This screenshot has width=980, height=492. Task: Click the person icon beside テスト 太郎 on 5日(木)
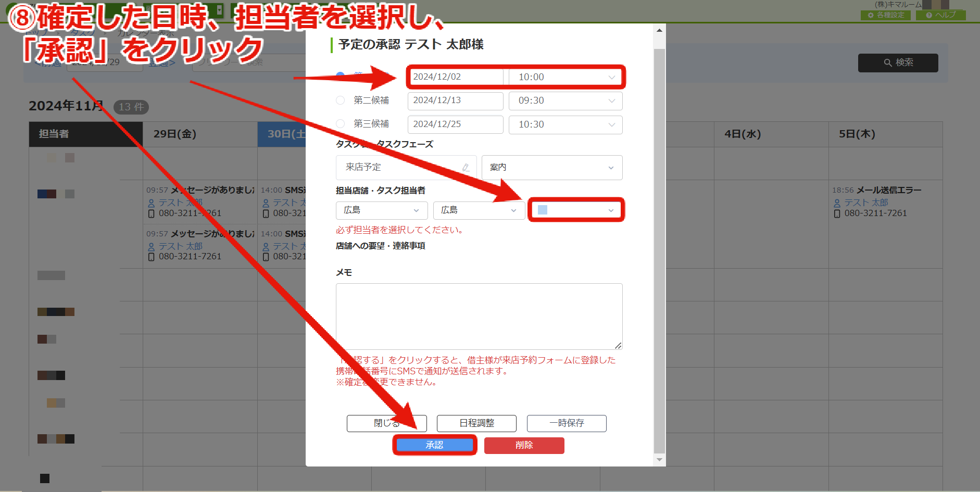tap(837, 203)
